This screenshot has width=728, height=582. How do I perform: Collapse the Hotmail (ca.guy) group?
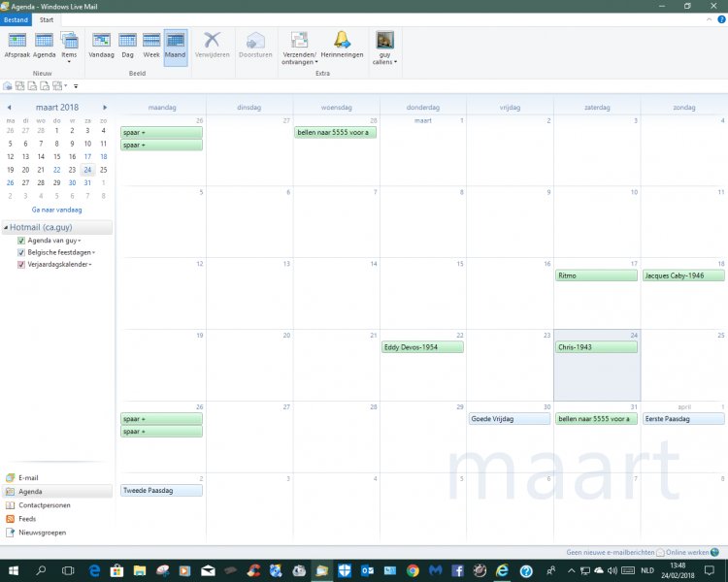click(x=6, y=227)
